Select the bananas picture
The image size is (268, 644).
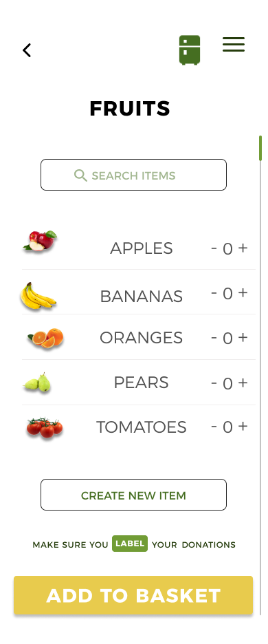point(38,296)
